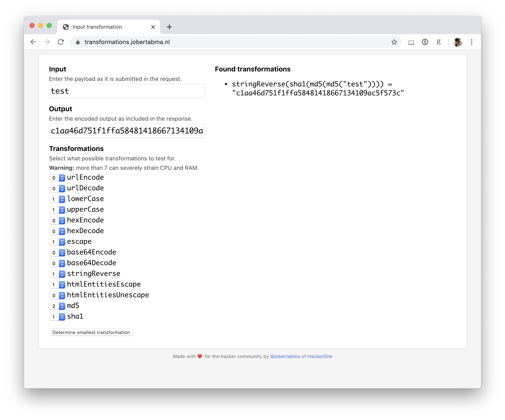Click the browser back arrow
Screen dimensions: 505x420
33,42
